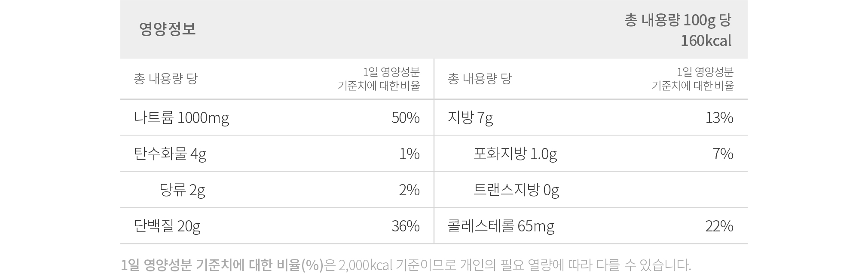Select the 총 내용량 100g 당 text
Viewport: 868px width, 274px height.
(x=678, y=20)
